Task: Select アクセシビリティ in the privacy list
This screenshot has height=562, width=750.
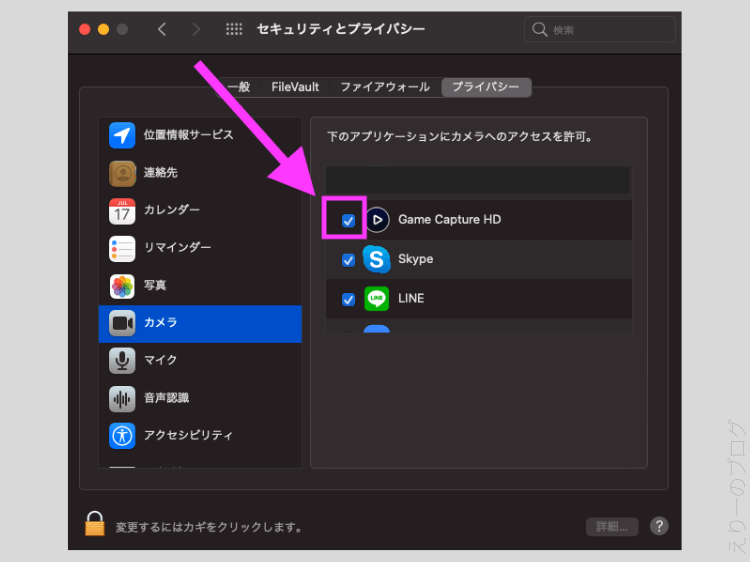Action: (x=200, y=436)
